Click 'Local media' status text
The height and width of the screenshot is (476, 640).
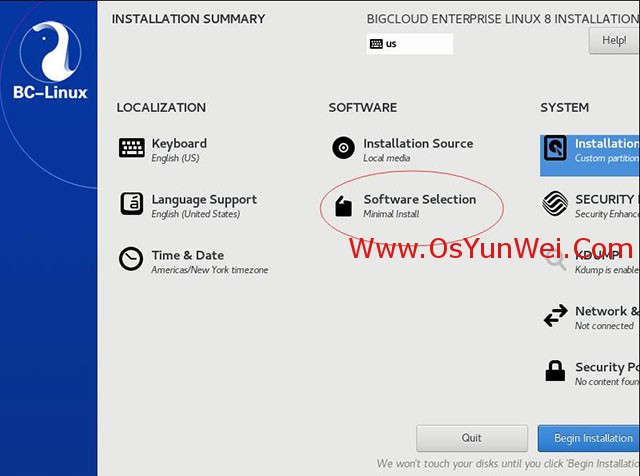pyautogui.click(x=387, y=158)
